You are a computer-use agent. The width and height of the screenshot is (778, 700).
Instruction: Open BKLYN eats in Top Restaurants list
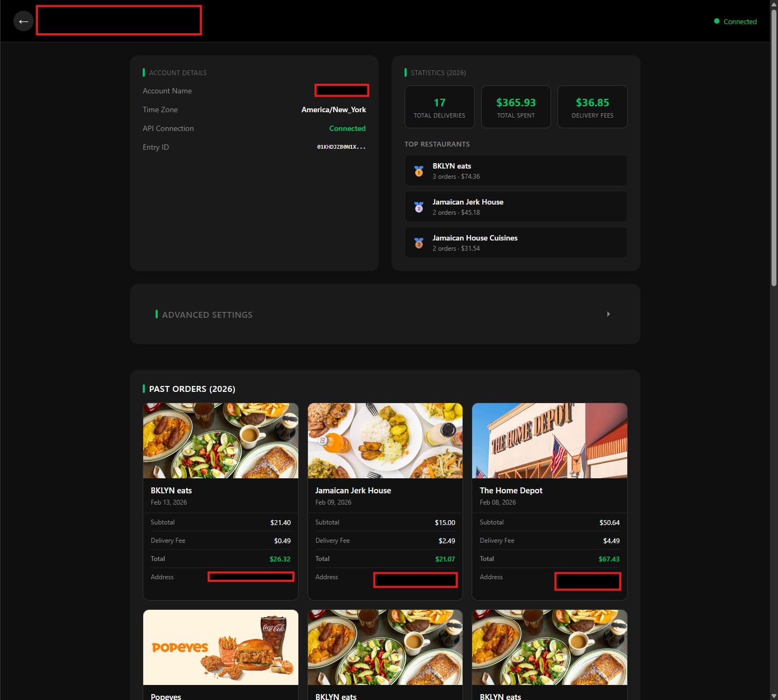coord(516,171)
